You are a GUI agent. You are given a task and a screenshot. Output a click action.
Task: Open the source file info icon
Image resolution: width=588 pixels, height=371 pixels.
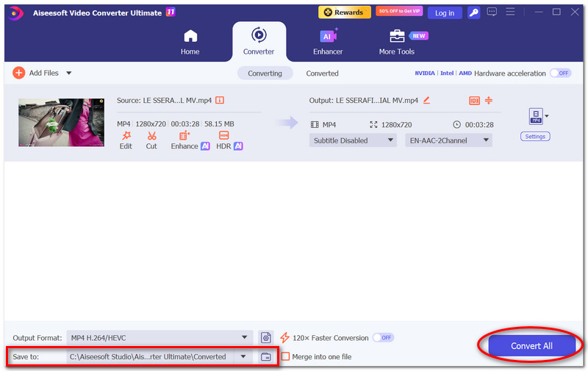220,100
